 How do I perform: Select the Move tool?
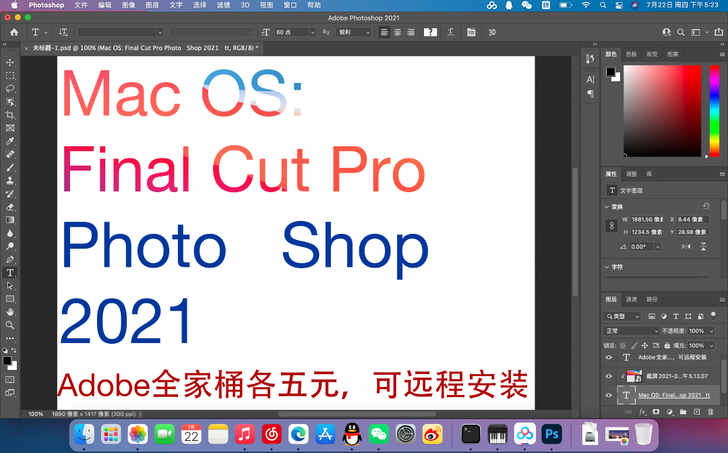(x=10, y=62)
